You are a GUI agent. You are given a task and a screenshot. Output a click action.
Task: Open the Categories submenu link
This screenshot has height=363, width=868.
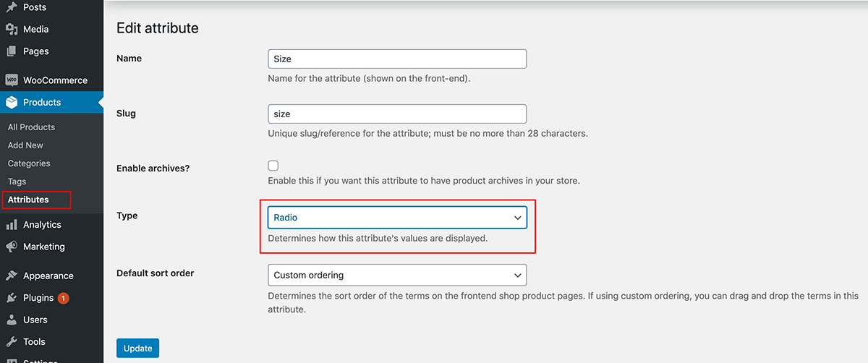[29, 163]
